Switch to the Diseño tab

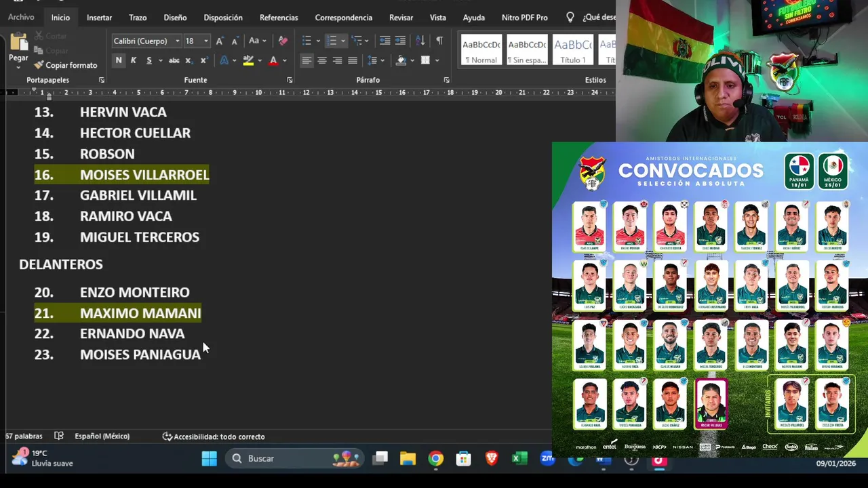[175, 18]
